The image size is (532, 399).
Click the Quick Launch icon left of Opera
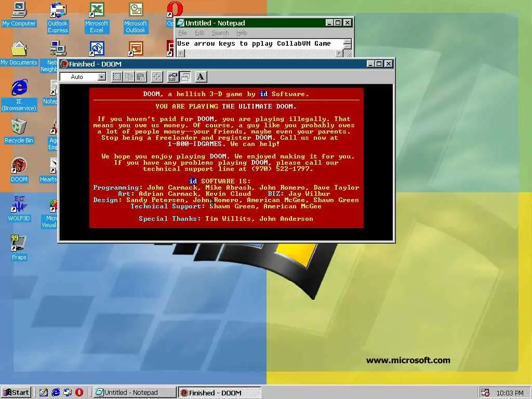point(68,393)
